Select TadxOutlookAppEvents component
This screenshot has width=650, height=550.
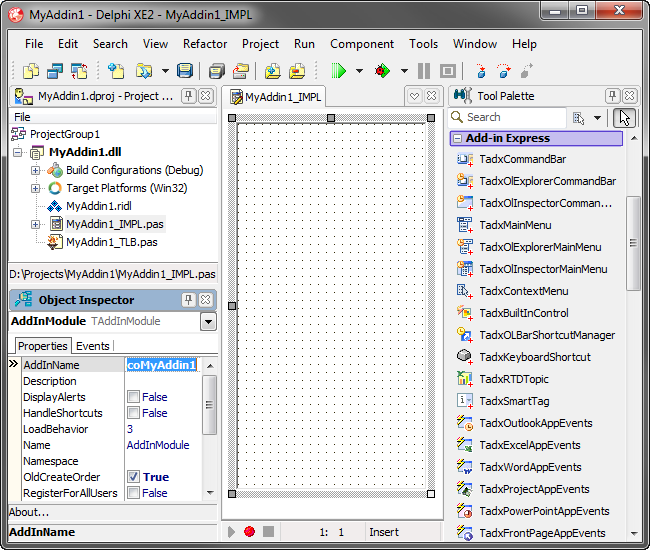(536, 423)
